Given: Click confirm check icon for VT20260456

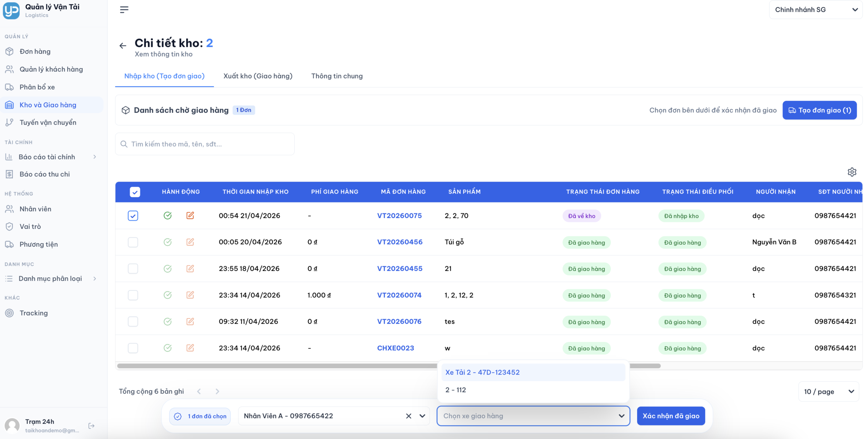Looking at the screenshot, I should pos(167,242).
